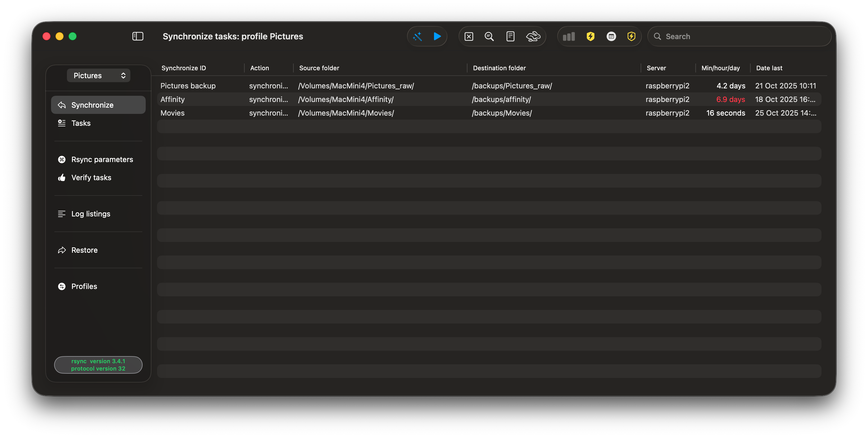Select Tasks in the sidebar

pos(81,123)
